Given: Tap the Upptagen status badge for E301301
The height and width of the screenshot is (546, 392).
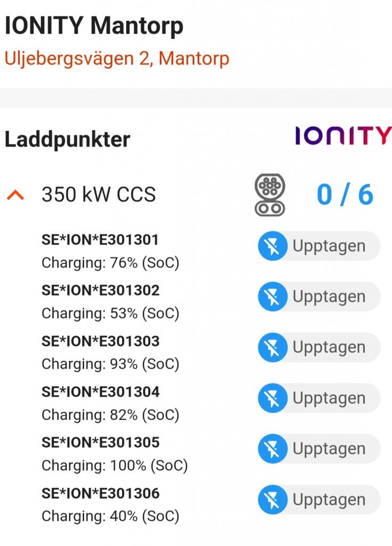Looking at the screenshot, I should pyautogui.click(x=329, y=246).
